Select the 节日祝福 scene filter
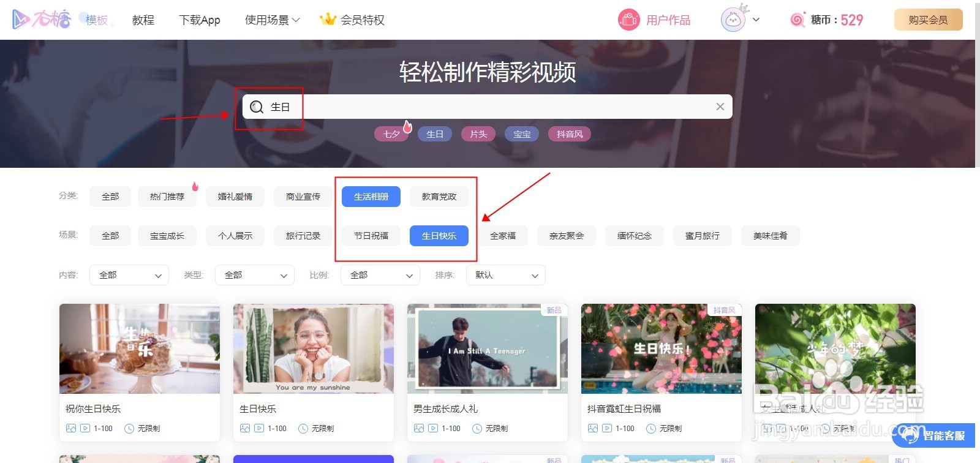 [371, 236]
